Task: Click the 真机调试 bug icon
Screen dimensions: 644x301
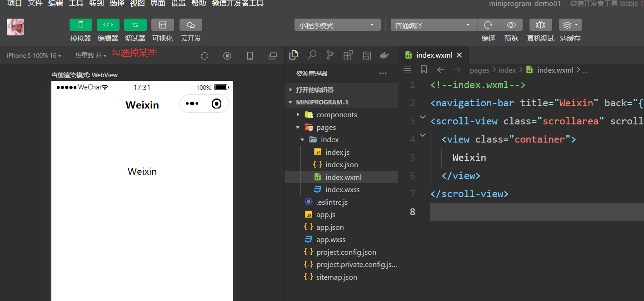Action: 541,25
